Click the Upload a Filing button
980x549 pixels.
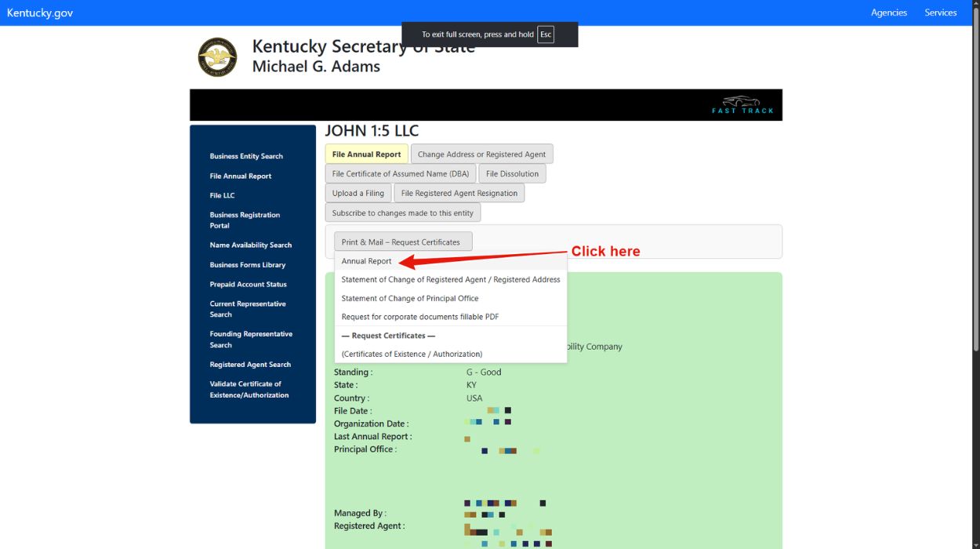pos(358,193)
